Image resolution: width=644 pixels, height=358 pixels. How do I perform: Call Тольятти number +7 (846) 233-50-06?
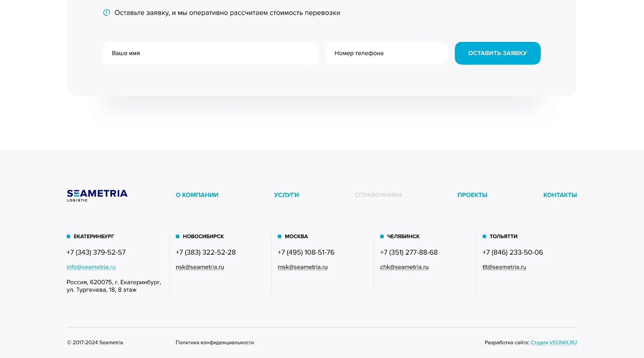pyautogui.click(x=513, y=252)
